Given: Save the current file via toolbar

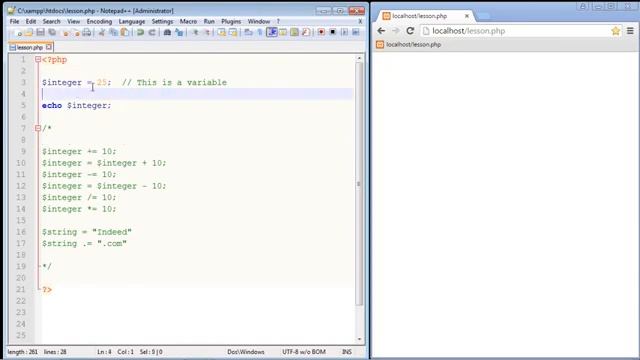Looking at the screenshot, I should click(x=40, y=32).
